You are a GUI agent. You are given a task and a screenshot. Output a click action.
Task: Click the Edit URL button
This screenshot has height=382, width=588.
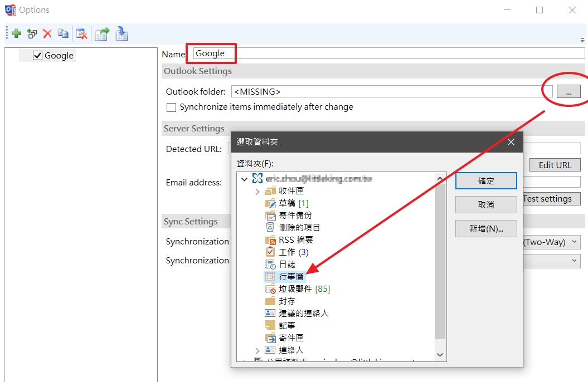coord(555,165)
